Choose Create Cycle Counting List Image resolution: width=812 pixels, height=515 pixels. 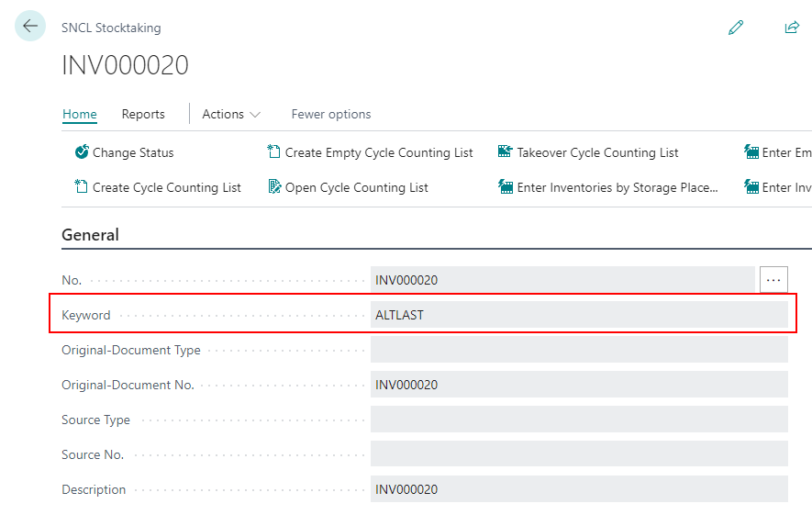click(x=167, y=187)
